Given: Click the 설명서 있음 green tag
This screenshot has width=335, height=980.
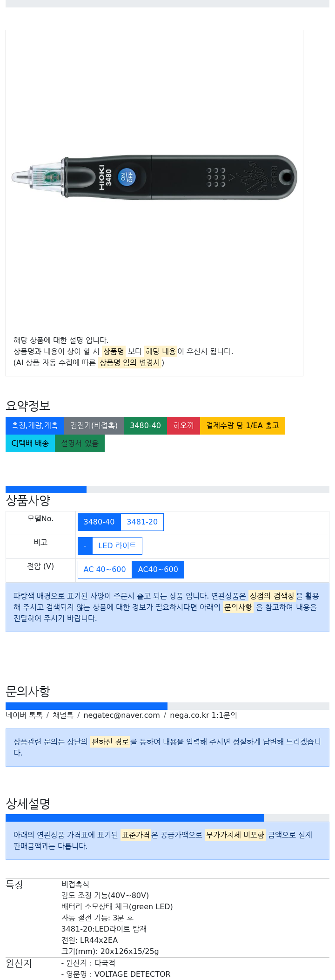Looking at the screenshot, I should (x=80, y=443).
